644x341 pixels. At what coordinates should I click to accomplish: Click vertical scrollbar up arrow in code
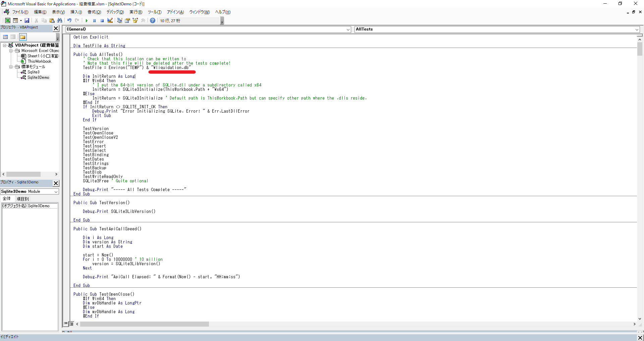click(x=640, y=39)
